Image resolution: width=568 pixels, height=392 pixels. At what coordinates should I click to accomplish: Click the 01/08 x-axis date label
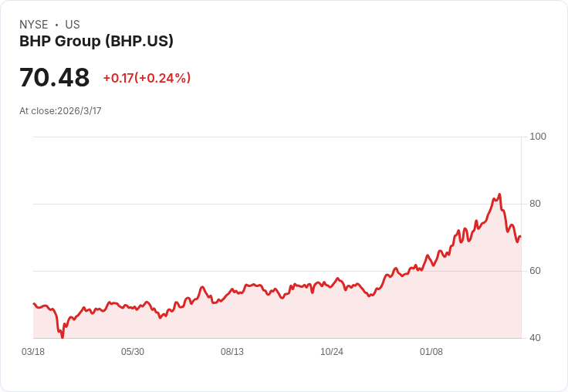[431, 352]
